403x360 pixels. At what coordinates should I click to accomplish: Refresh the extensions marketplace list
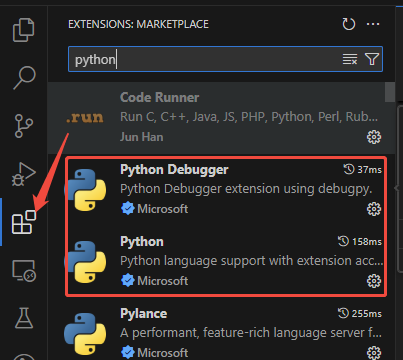349,24
